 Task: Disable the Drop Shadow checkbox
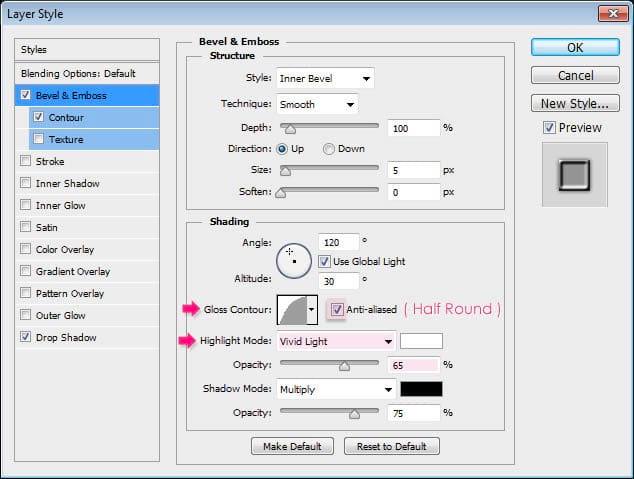tap(25, 336)
